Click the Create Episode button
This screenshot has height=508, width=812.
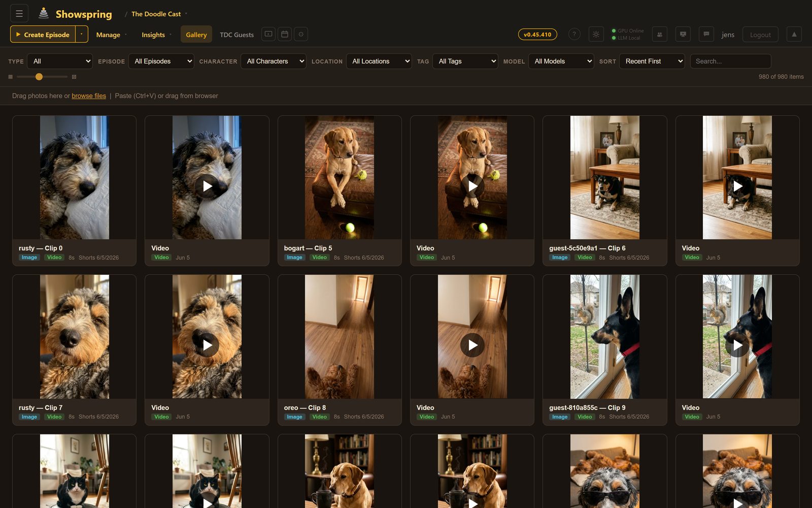coord(43,34)
